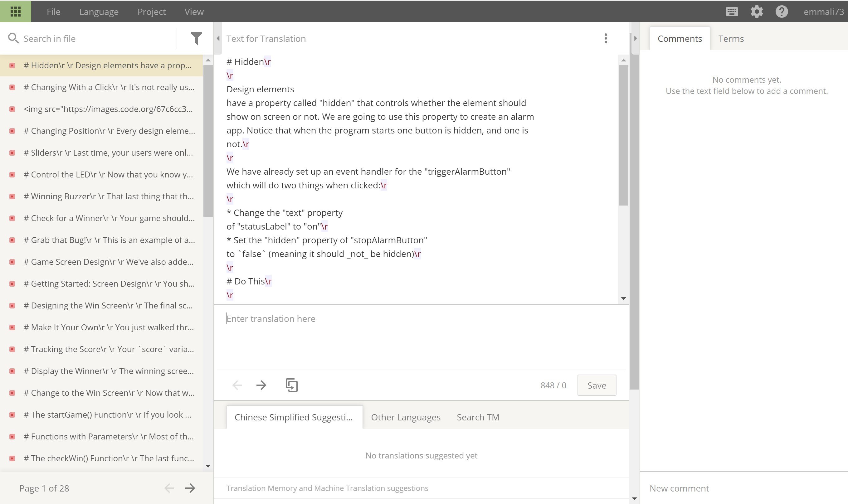This screenshot has width=848, height=504.
Task: Select '# The startGame() Function' string
Action: point(101,415)
